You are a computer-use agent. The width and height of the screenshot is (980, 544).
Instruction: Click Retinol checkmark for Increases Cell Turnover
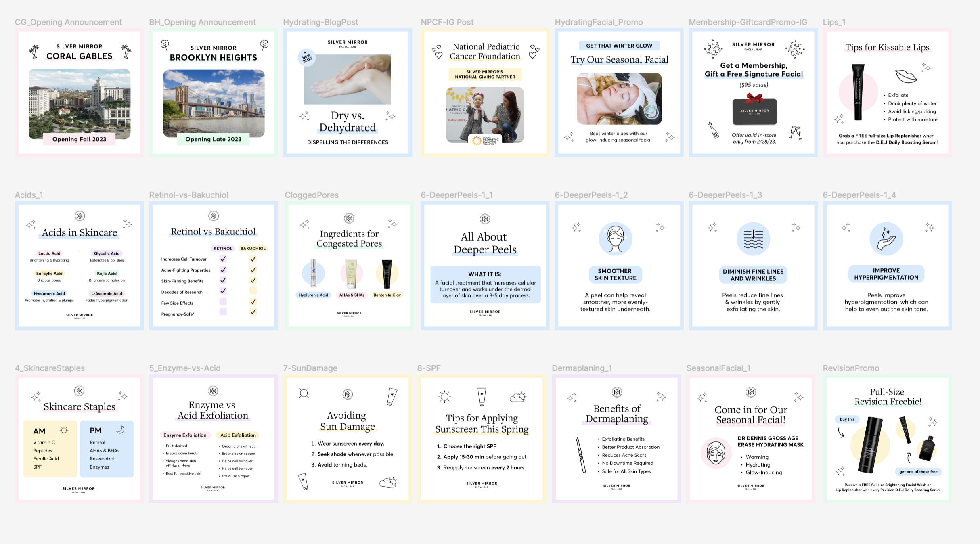(223, 259)
